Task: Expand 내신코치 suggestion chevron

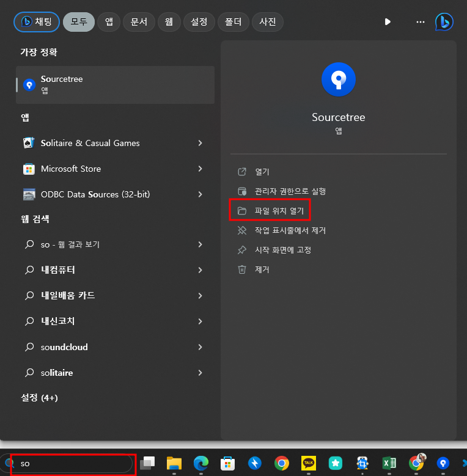Action: click(x=200, y=321)
